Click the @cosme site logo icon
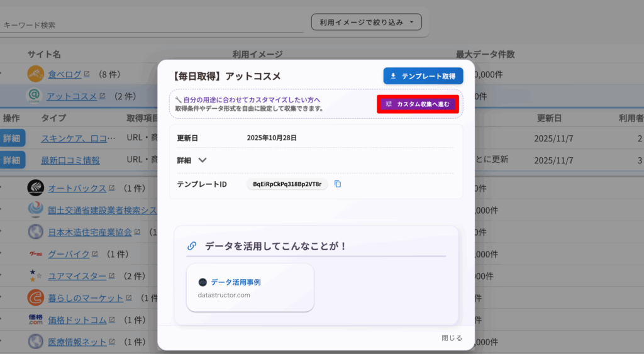Screen dimensions: 644x354 36,96
